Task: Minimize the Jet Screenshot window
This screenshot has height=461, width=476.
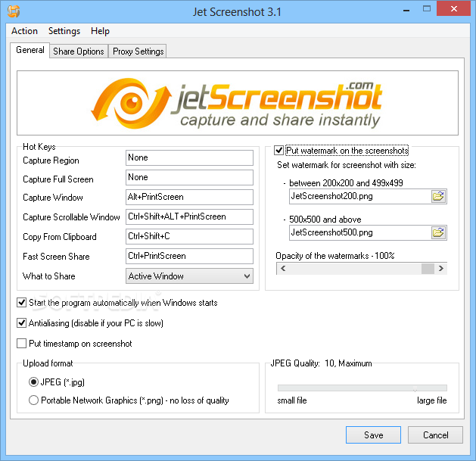Action: coord(406,11)
